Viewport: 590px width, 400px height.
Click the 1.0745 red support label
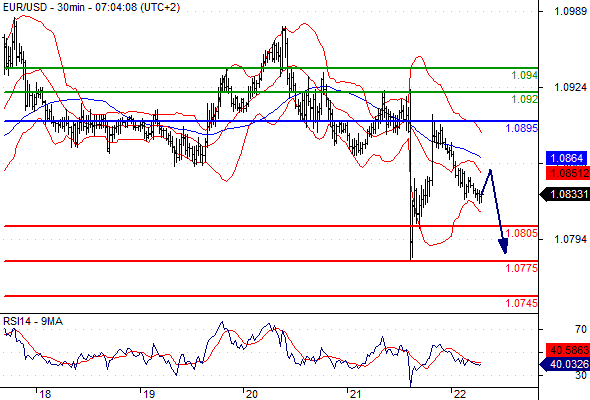[522, 303]
